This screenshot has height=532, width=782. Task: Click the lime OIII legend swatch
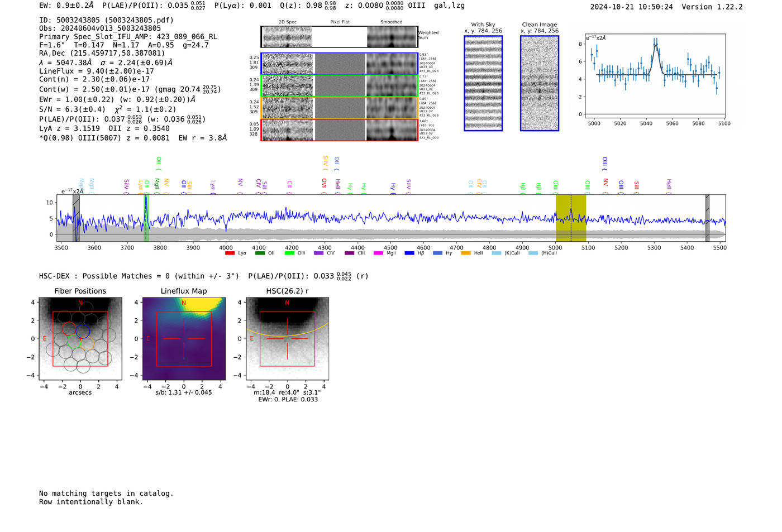[x=289, y=253]
